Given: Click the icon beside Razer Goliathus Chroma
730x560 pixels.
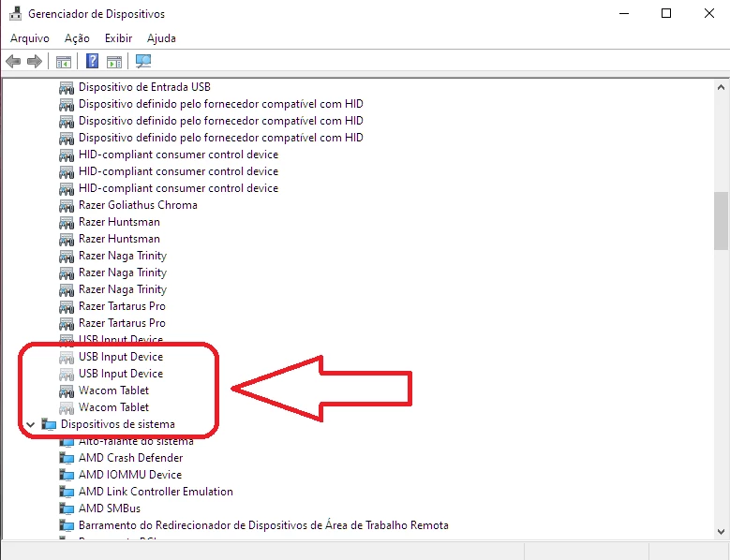Looking at the screenshot, I should pyautogui.click(x=67, y=205).
